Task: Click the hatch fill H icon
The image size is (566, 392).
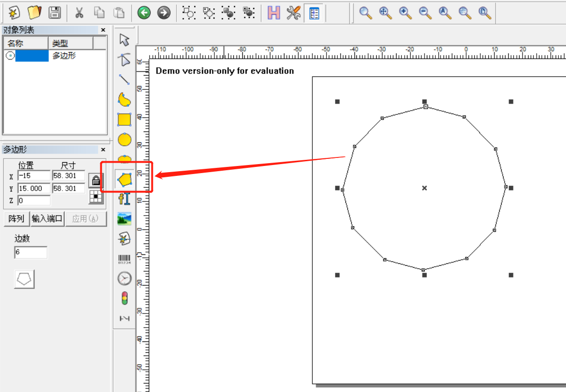Action: 274,13
